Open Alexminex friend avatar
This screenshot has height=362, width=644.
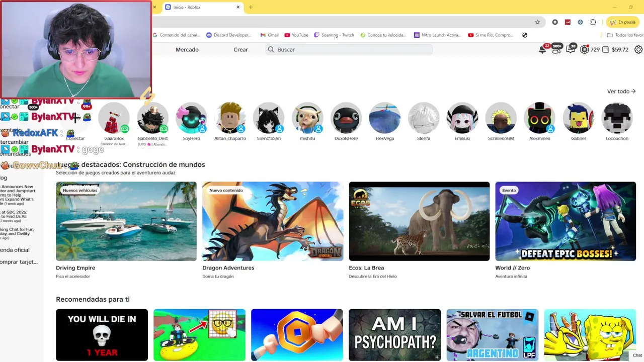(x=539, y=118)
